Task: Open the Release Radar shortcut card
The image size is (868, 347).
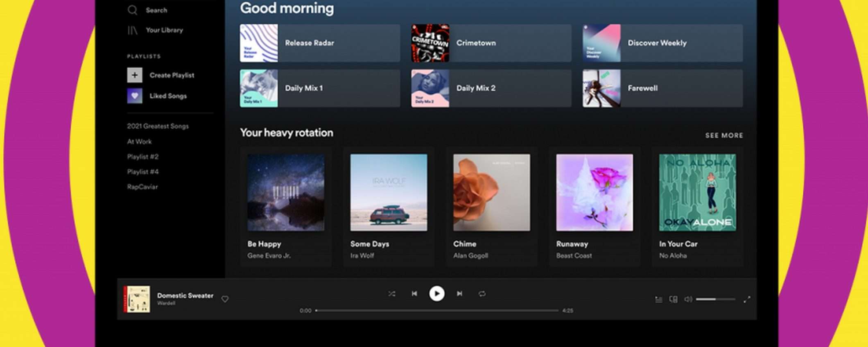Action: (x=320, y=43)
